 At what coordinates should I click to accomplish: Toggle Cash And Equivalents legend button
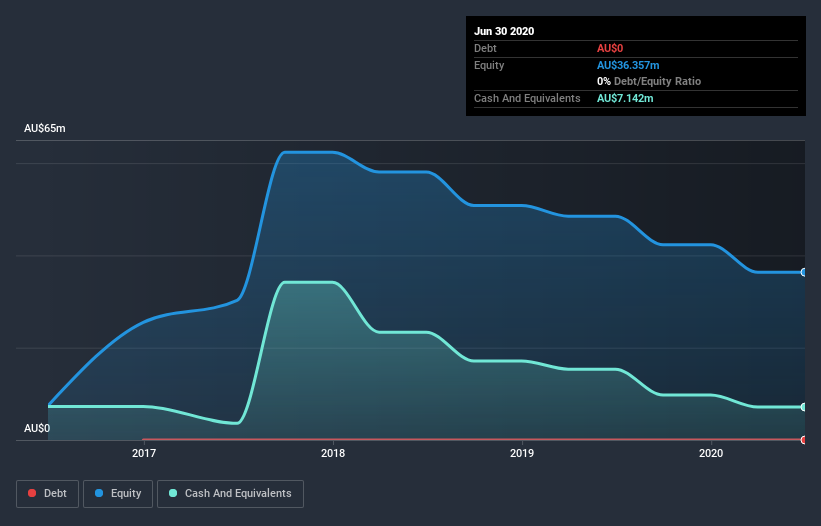pos(230,494)
